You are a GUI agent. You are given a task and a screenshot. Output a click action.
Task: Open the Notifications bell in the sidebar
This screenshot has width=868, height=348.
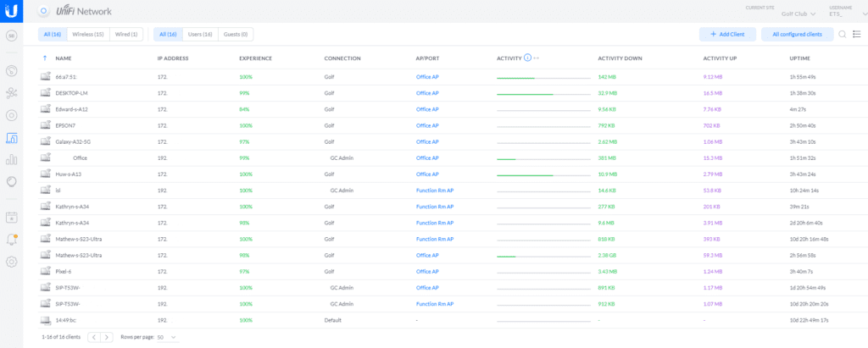pos(12,240)
